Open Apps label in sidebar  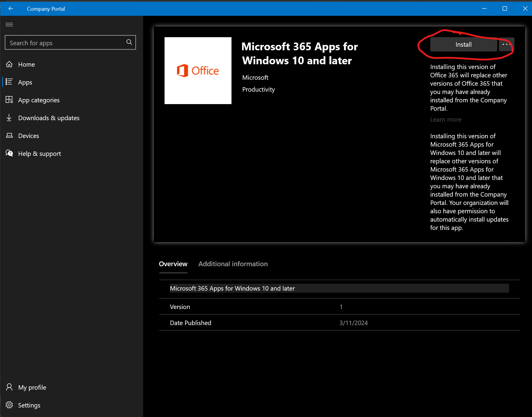(x=25, y=82)
